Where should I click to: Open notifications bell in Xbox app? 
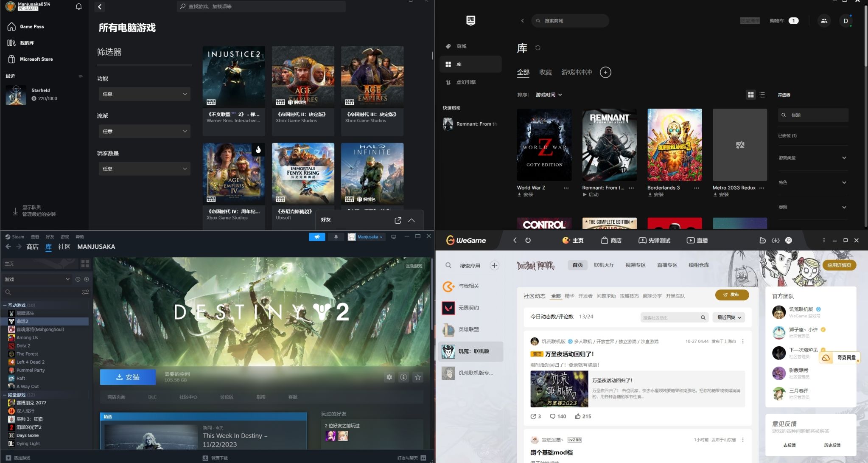(x=78, y=6)
